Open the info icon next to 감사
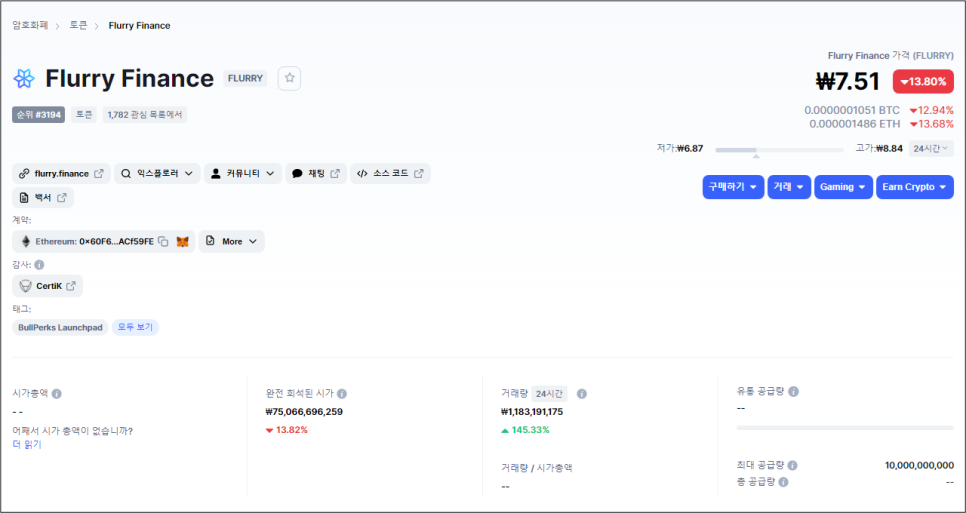966x513 pixels. pyautogui.click(x=39, y=265)
